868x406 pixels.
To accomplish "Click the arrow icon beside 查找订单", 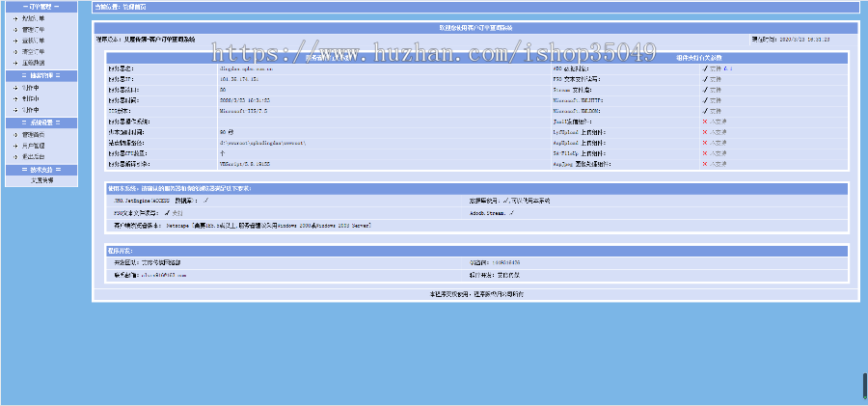I will [15, 41].
